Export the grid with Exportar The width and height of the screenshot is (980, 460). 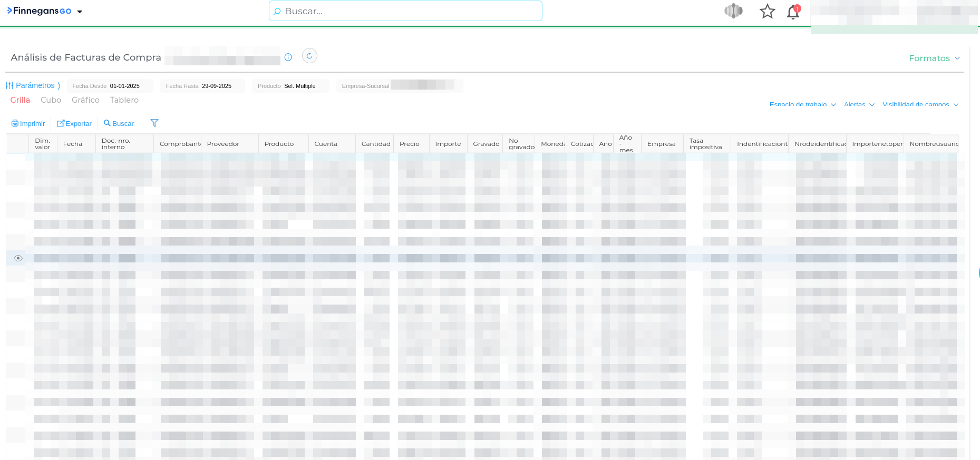(x=74, y=123)
